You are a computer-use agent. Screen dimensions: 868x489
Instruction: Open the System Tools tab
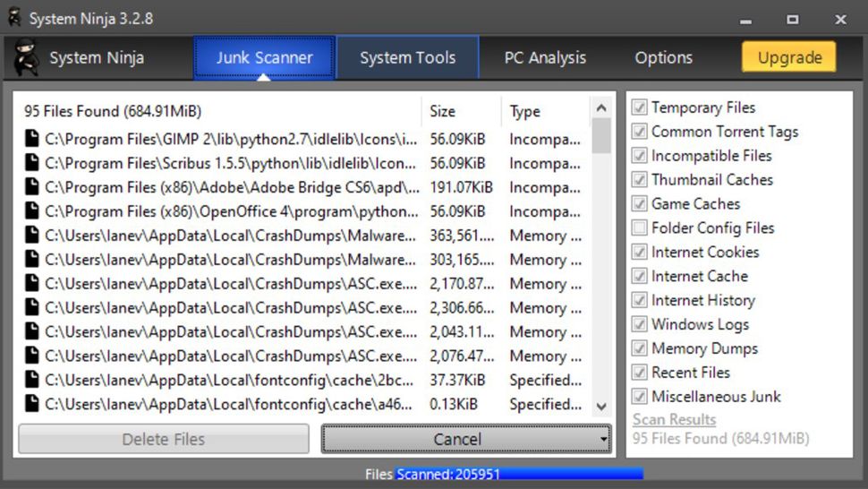point(408,57)
